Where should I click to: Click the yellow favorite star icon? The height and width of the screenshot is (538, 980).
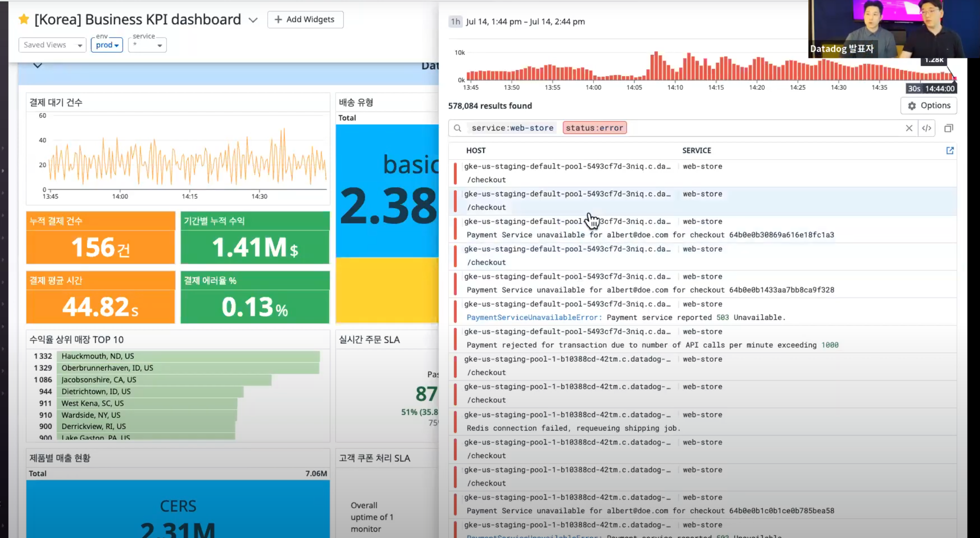coord(24,19)
